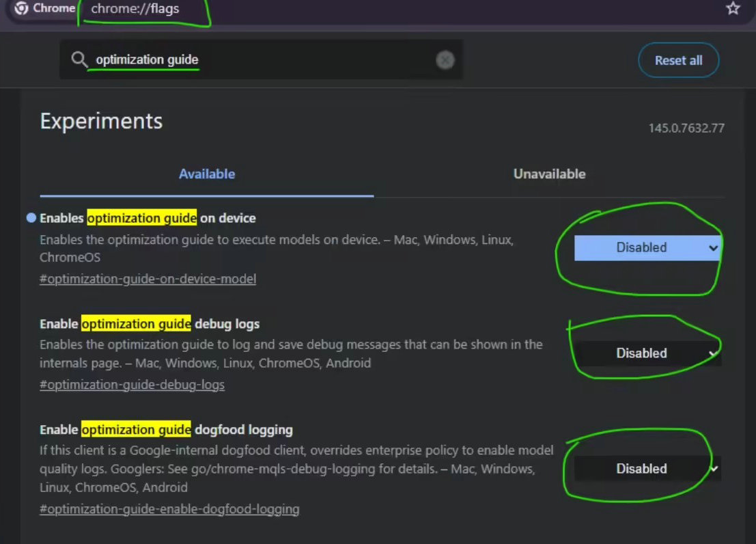Click the blue modified-flag dot indicator

tap(31, 218)
